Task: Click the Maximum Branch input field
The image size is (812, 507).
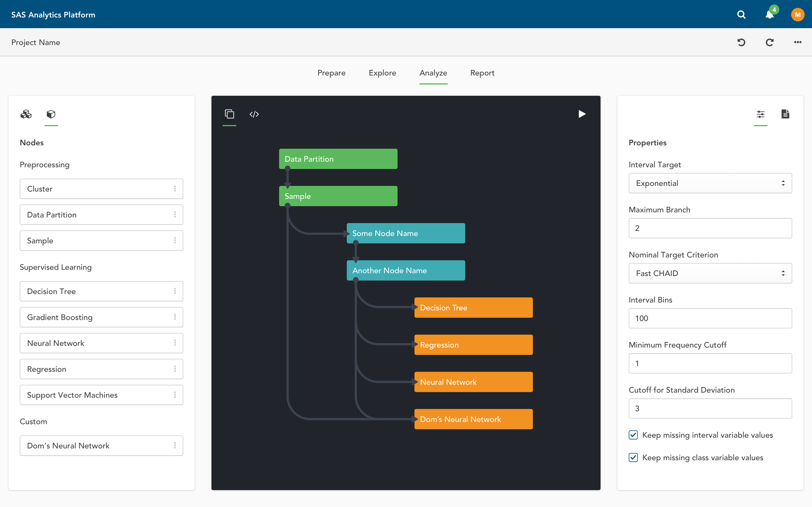Action: [x=710, y=228]
